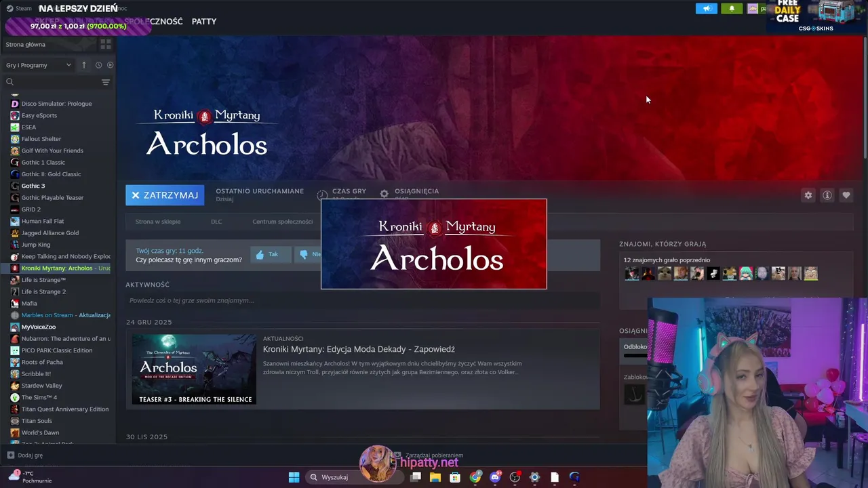The image size is (868, 488).
Task: Open Strona w sklepie tab
Action: pos(158,222)
